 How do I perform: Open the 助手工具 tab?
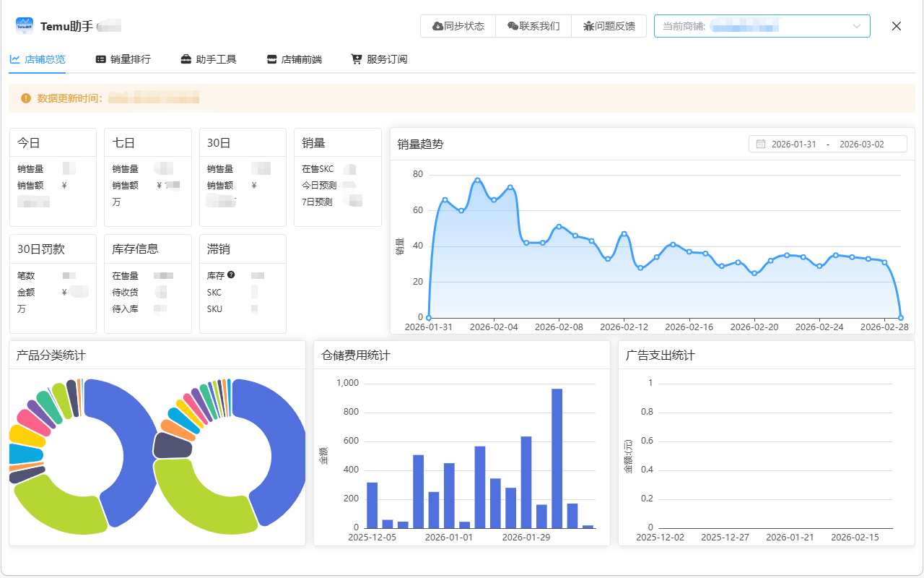pos(209,59)
